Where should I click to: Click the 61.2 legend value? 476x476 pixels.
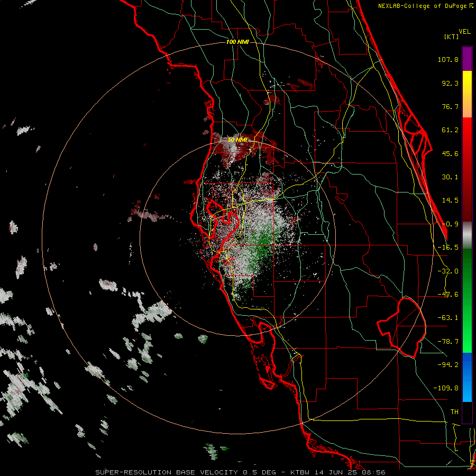(450, 130)
